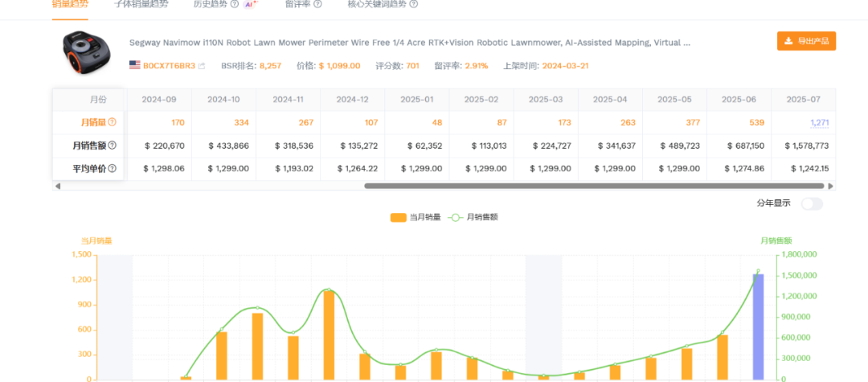Screen dimensions: 868x382
Task: Click the help icon beside 核心关键词趋势
Action: tap(418, 4)
